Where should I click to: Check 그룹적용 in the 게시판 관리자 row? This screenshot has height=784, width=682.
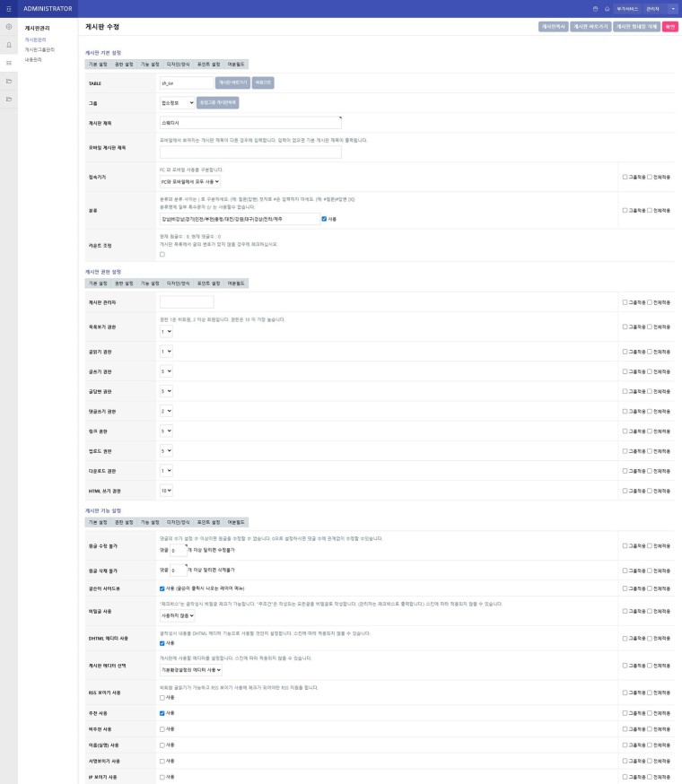[625, 302]
